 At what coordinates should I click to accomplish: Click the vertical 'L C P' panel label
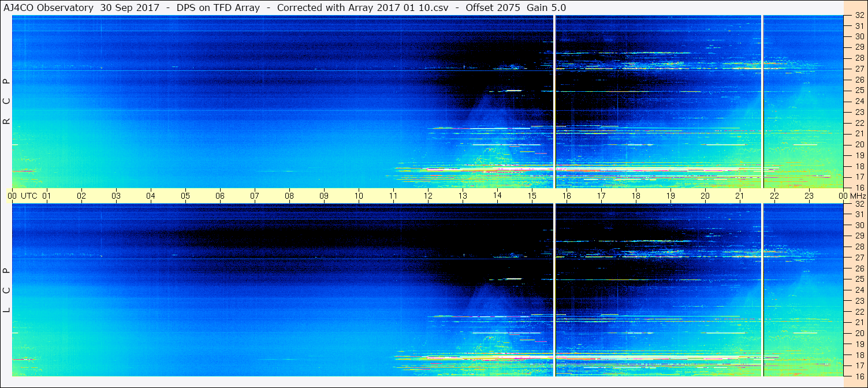(x=6, y=290)
